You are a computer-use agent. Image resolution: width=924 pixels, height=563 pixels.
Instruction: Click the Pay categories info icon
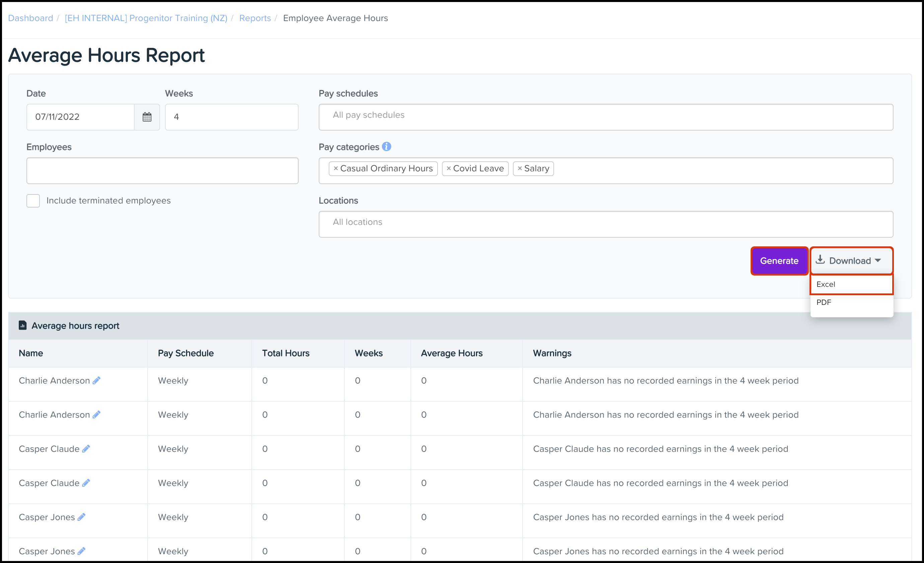[x=386, y=147]
